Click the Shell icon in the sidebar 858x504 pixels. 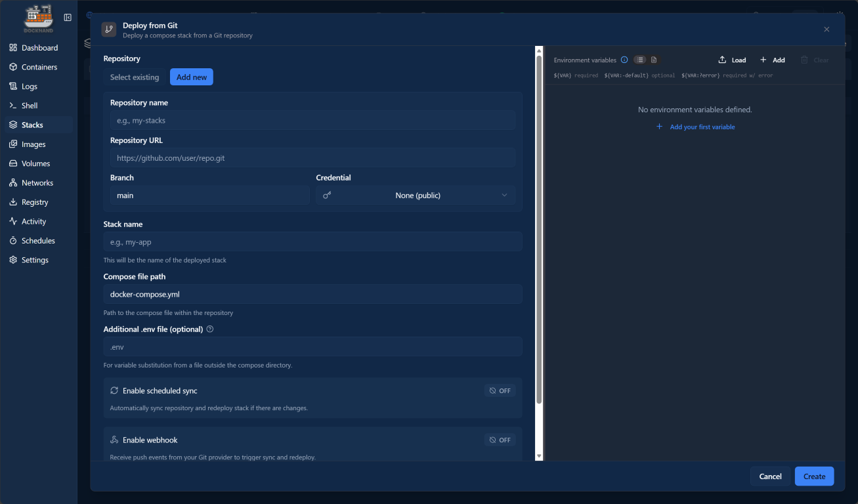click(x=12, y=105)
